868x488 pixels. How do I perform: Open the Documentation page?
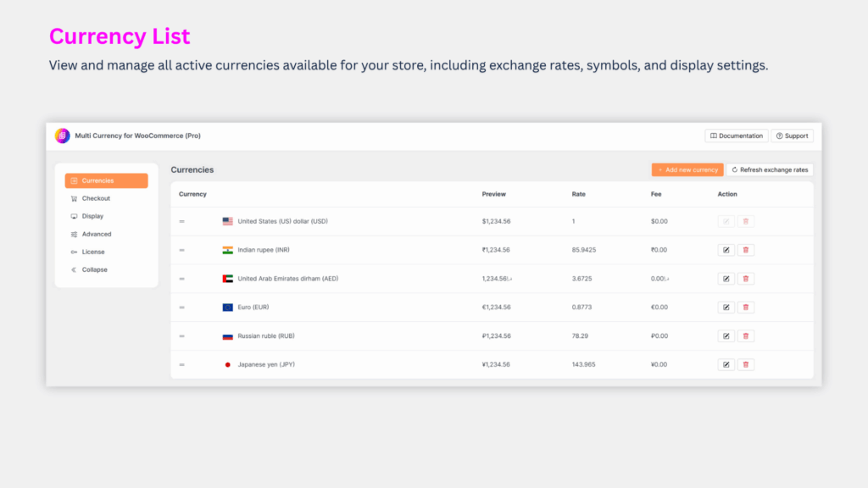736,136
